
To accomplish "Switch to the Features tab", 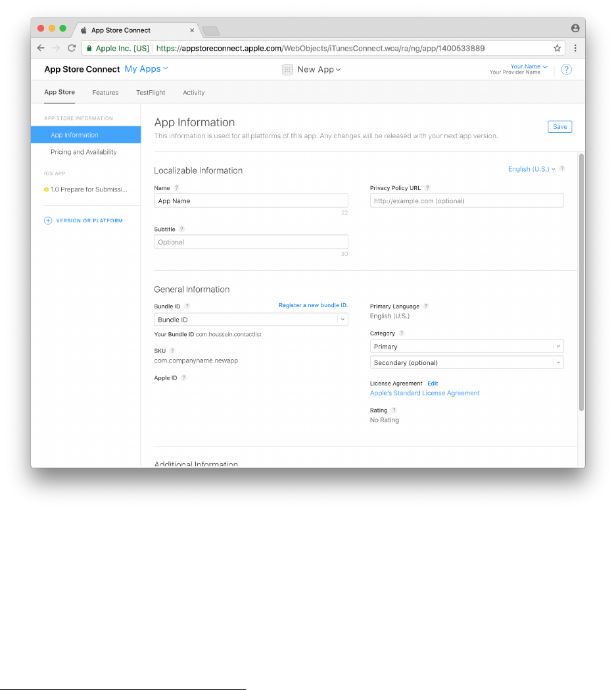I will (106, 92).
